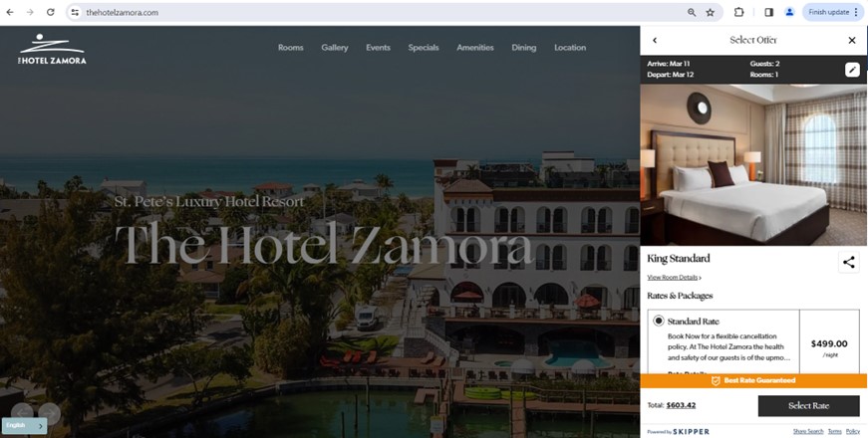The height and width of the screenshot is (438, 868).
Task: Open the Chrome profile avatar
Action: [x=789, y=12]
